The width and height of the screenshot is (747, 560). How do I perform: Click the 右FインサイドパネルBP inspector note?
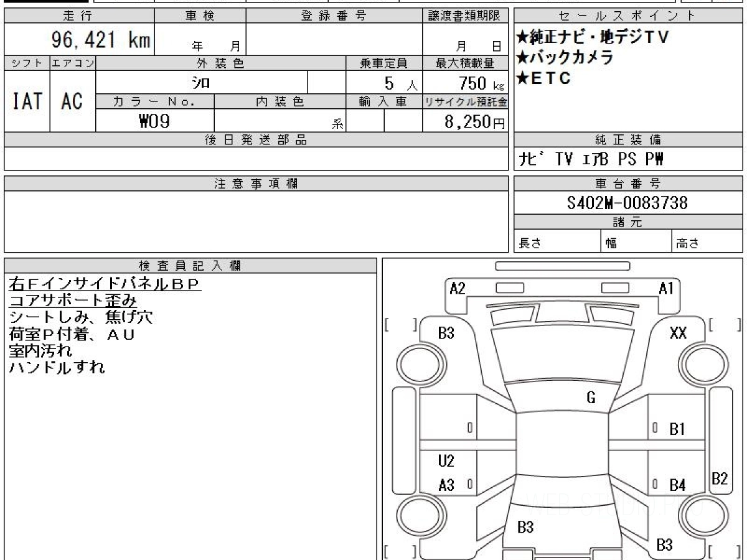pyautogui.click(x=103, y=284)
